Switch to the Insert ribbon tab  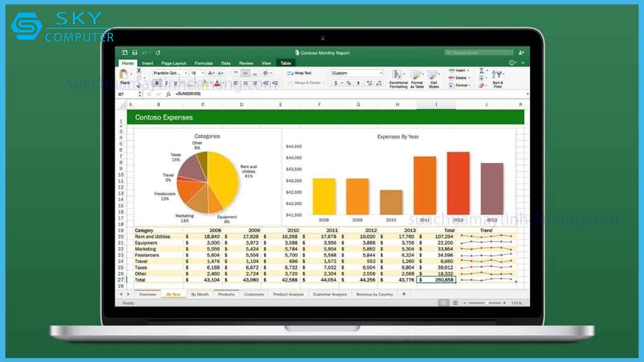coord(147,63)
